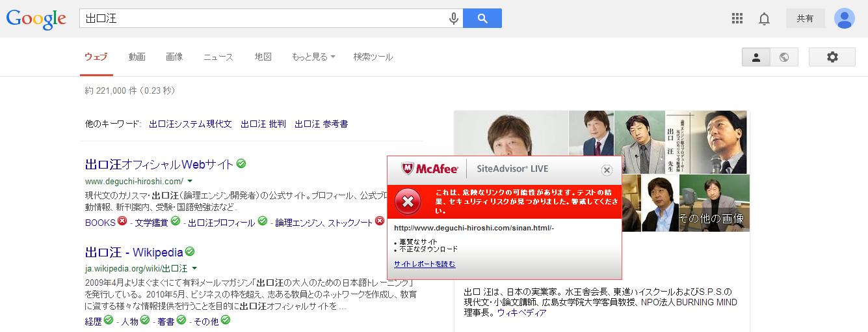Search related keyword 出口汪 批判

tap(263, 124)
